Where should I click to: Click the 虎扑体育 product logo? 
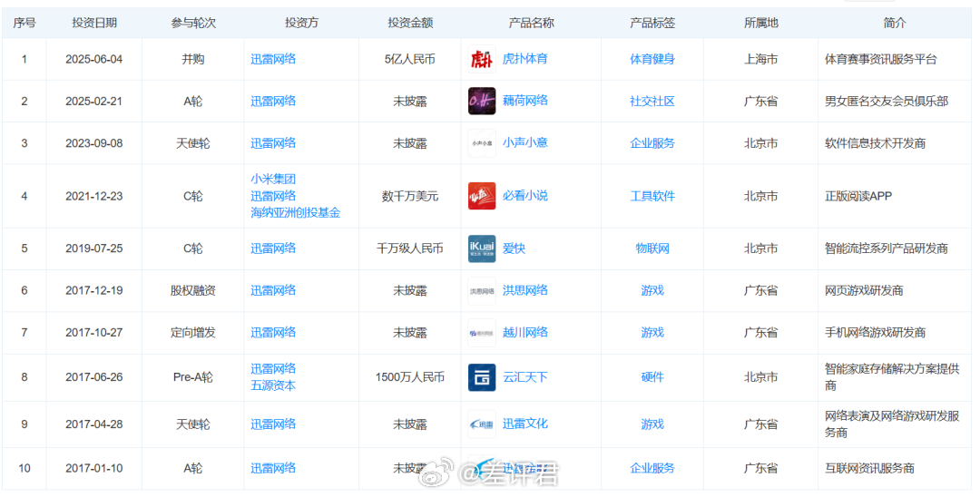pyautogui.click(x=482, y=59)
